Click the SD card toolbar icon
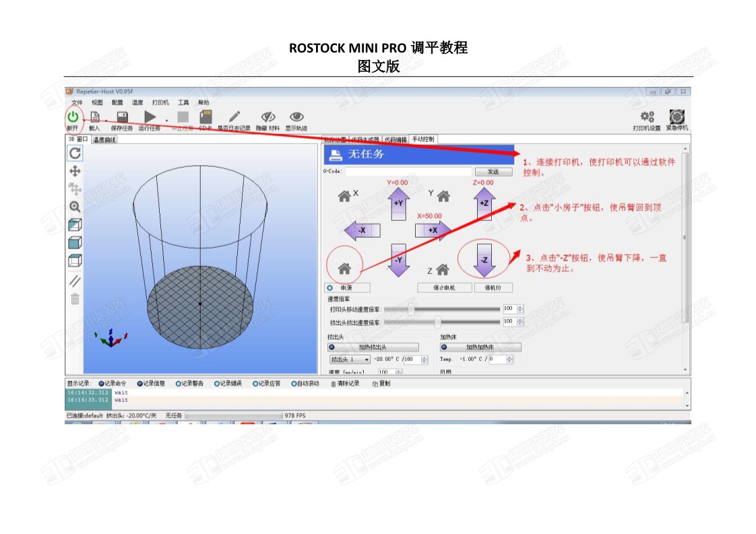 tap(206, 117)
